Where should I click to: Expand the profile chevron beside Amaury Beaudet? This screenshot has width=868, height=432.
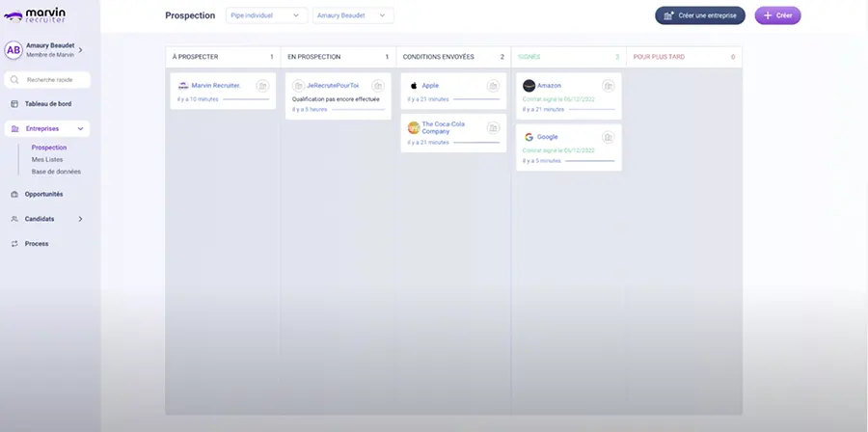point(80,50)
